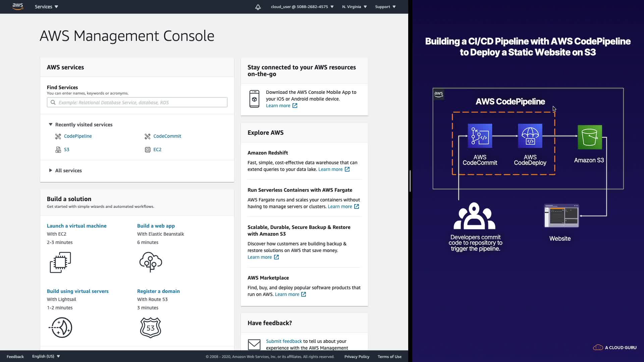Click the AWS CodeDeploy diagram icon
The width and height of the screenshot is (644, 362).
pyautogui.click(x=530, y=136)
